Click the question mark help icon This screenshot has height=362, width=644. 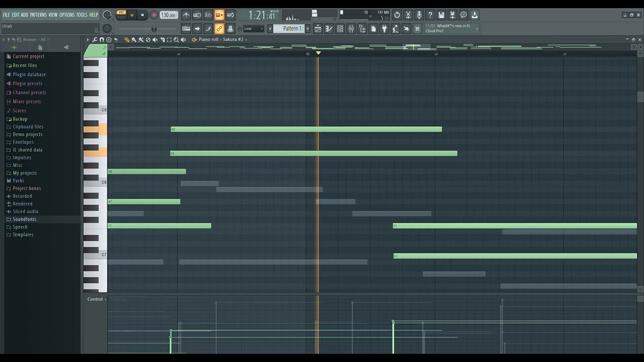(x=430, y=15)
